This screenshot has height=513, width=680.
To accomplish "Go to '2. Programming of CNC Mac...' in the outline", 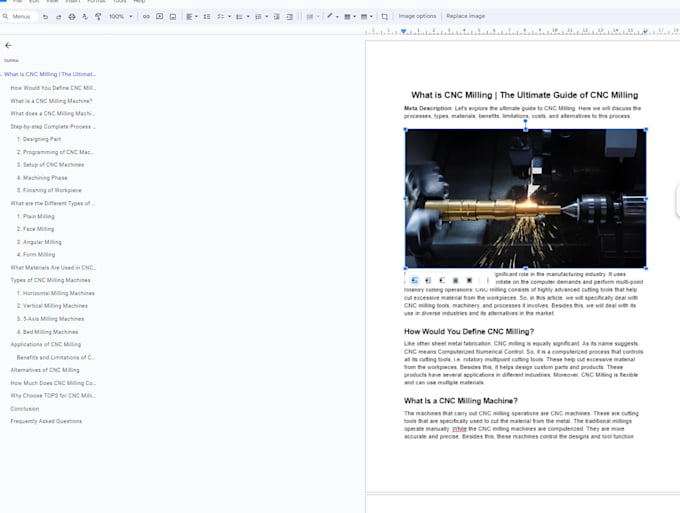I will tap(55, 152).
